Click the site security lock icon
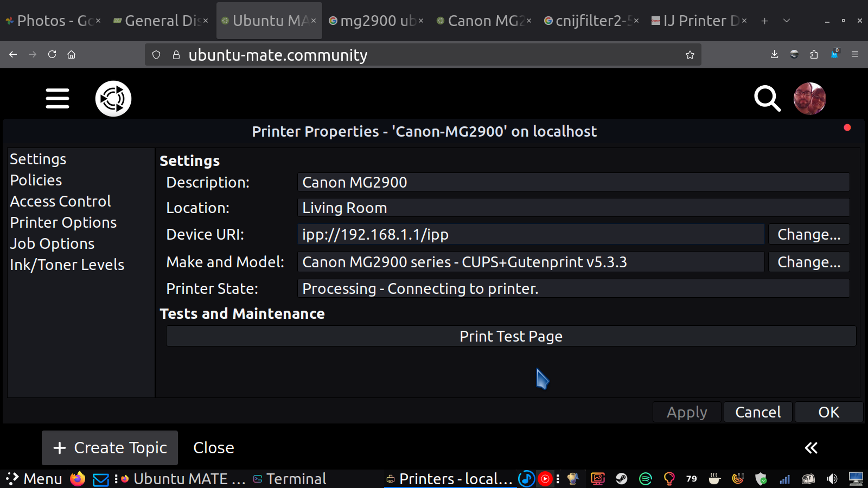 176,55
